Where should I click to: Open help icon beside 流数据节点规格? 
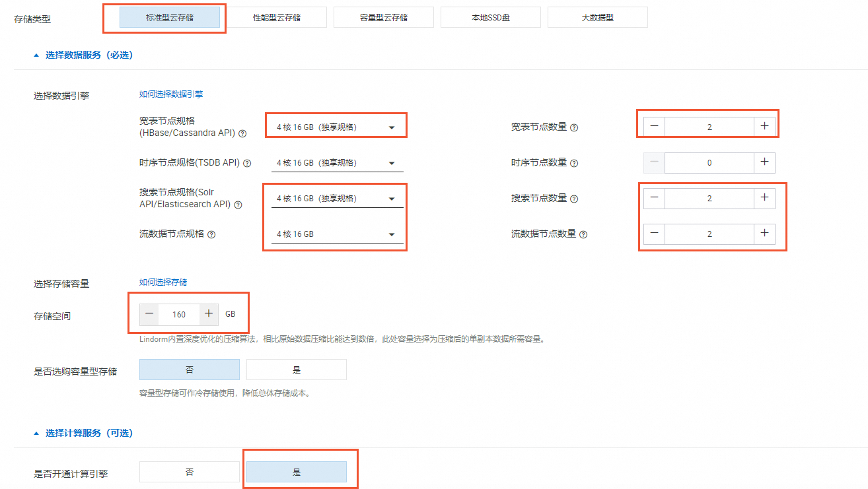click(211, 234)
